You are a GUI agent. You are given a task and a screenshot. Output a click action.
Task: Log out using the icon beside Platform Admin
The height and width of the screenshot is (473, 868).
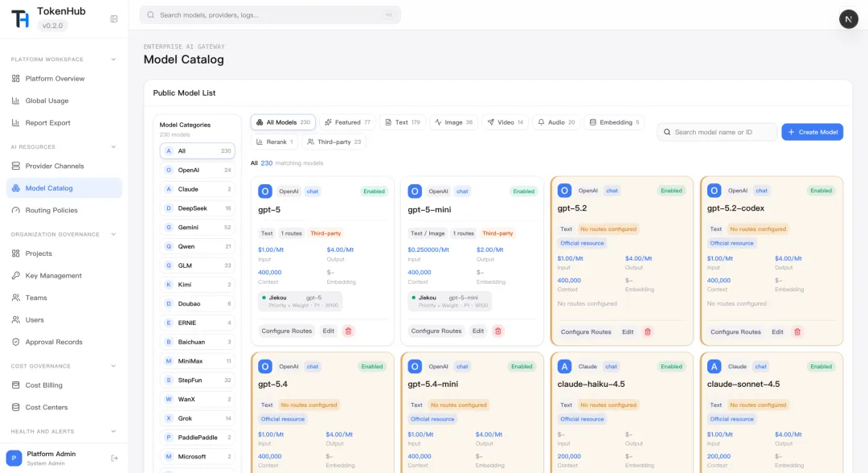115,458
